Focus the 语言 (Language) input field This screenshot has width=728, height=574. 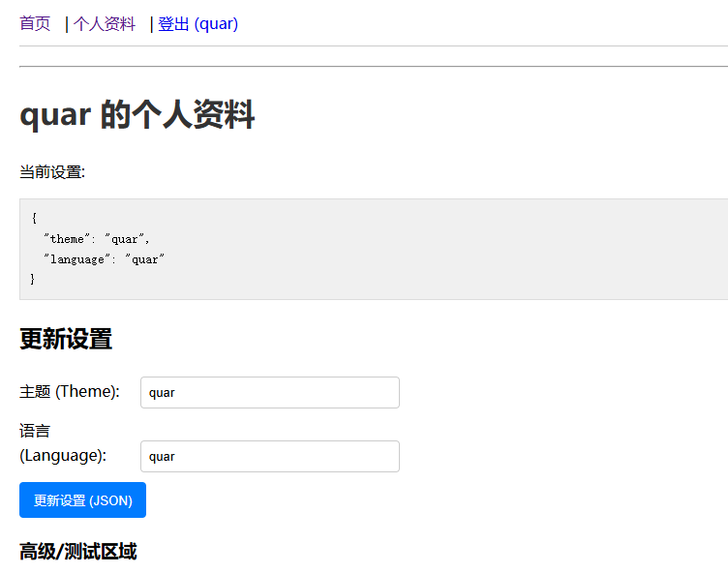click(269, 457)
